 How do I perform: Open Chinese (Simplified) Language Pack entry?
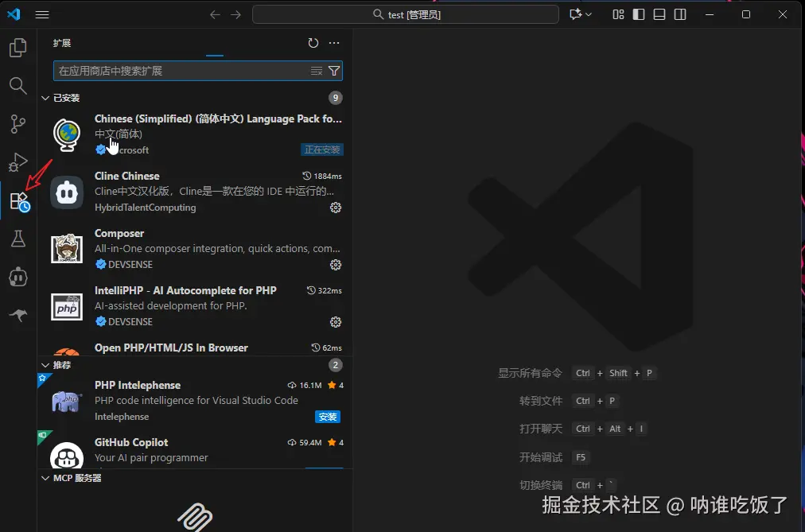tap(195, 134)
